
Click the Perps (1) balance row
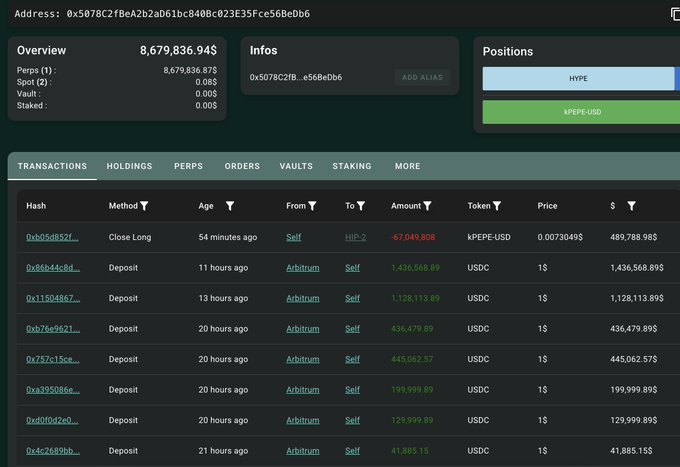tap(117, 70)
